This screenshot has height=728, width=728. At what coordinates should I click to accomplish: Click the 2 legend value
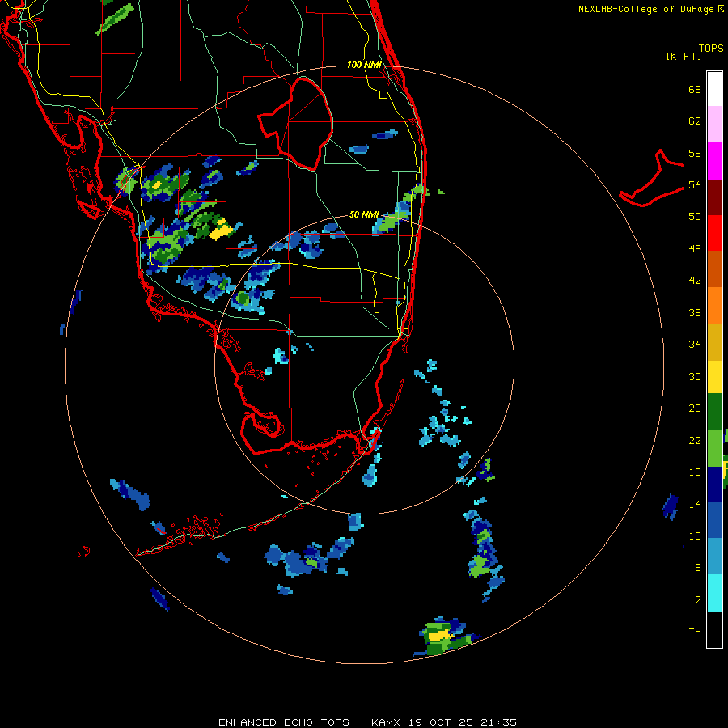tap(698, 600)
